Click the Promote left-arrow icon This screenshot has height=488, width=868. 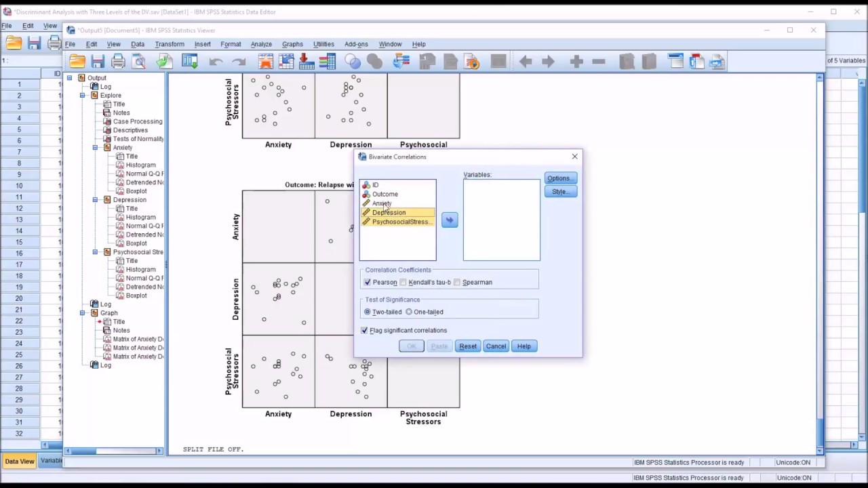click(526, 62)
